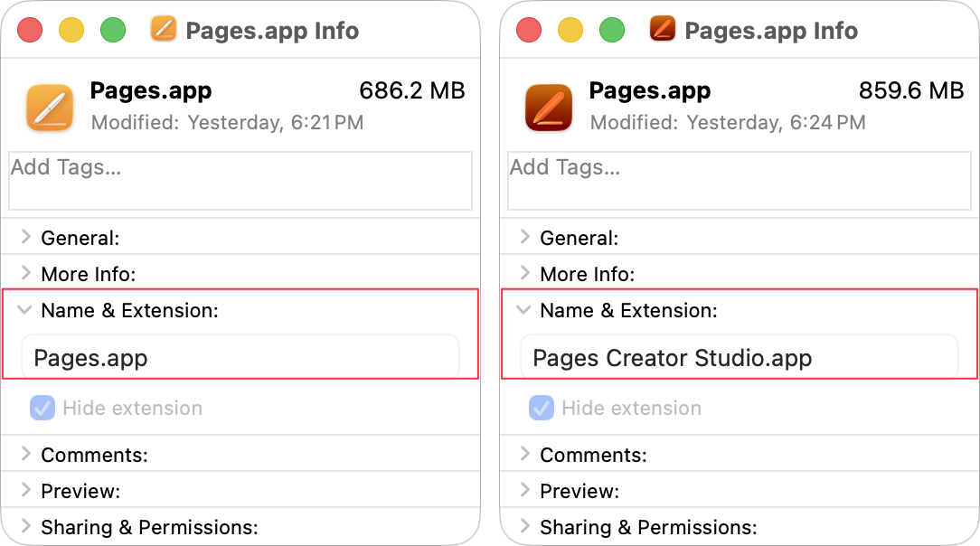
Task: Expand Preview section in the right window
Action: 524,491
